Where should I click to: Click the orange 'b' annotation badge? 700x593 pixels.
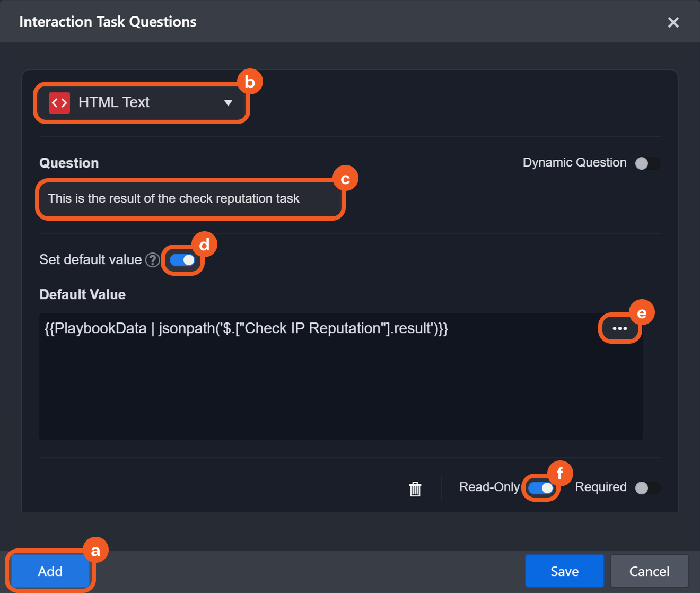coord(250,82)
